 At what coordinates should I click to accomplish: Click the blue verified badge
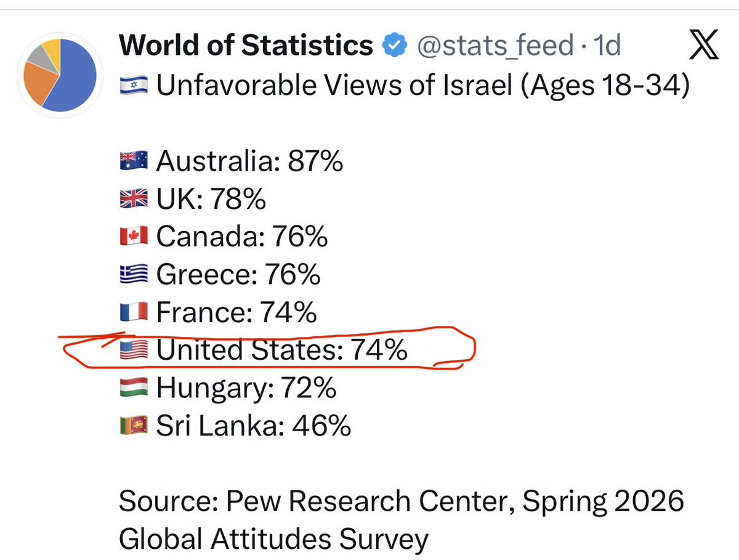coord(394,46)
